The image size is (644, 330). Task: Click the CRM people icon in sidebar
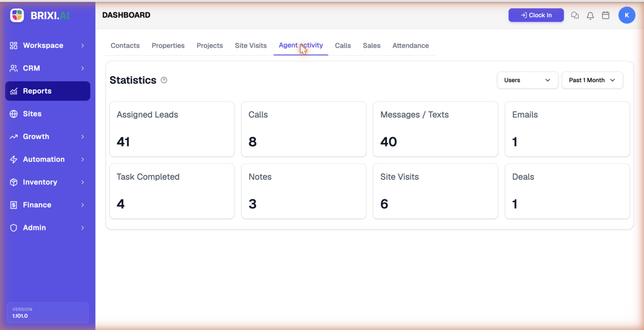click(13, 68)
